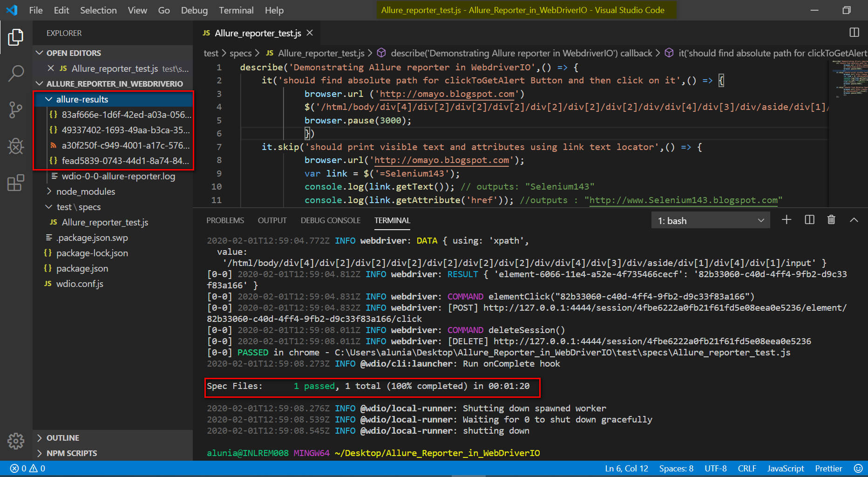Click the describe callback breadcrumb

(x=515, y=53)
